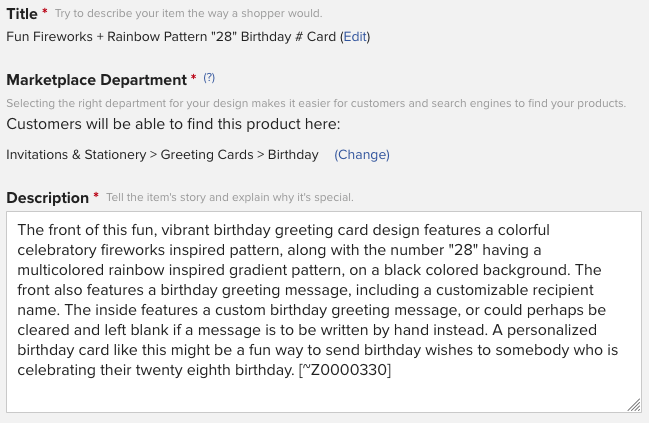649x423 pixels.
Task: Click the (Change) department link
Action: point(362,154)
